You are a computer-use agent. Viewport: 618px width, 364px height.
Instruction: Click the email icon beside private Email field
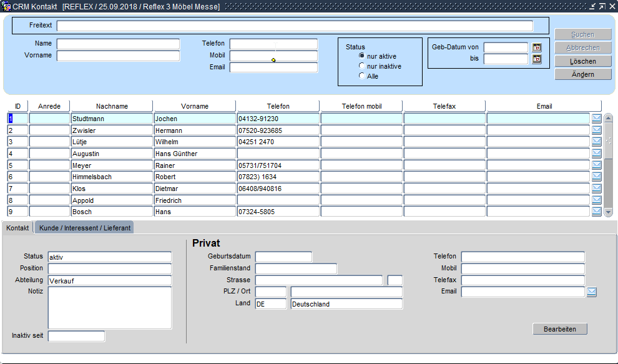(x=592, y=292)
